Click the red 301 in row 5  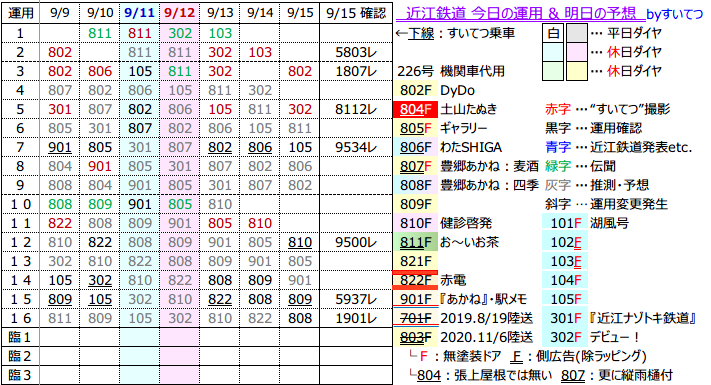point(60,109)
